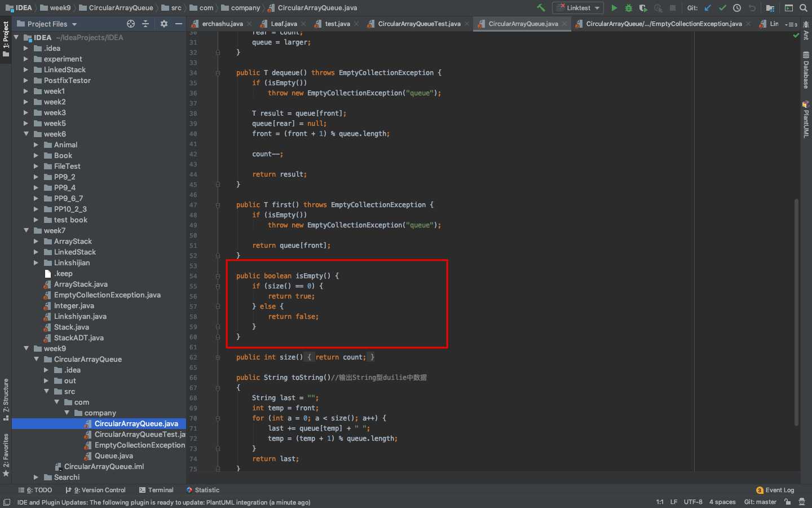
Task: Switch to erchashu.java tab
Action: click(x=222, y=24)
